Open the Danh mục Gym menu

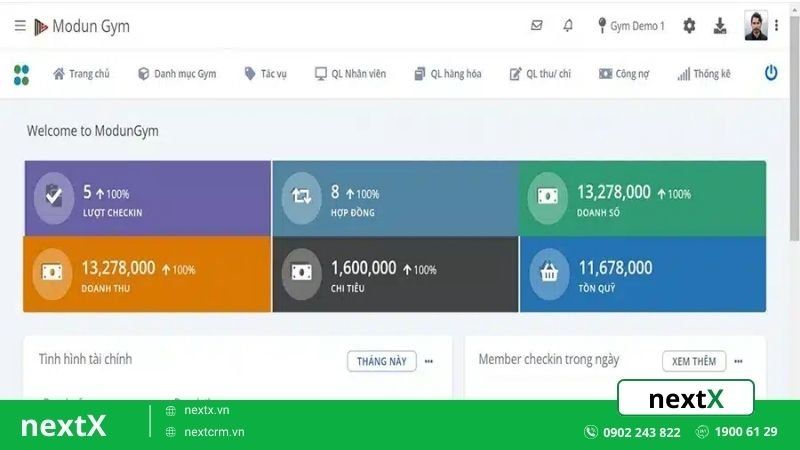pyautogui.click(x=177, y=74)
